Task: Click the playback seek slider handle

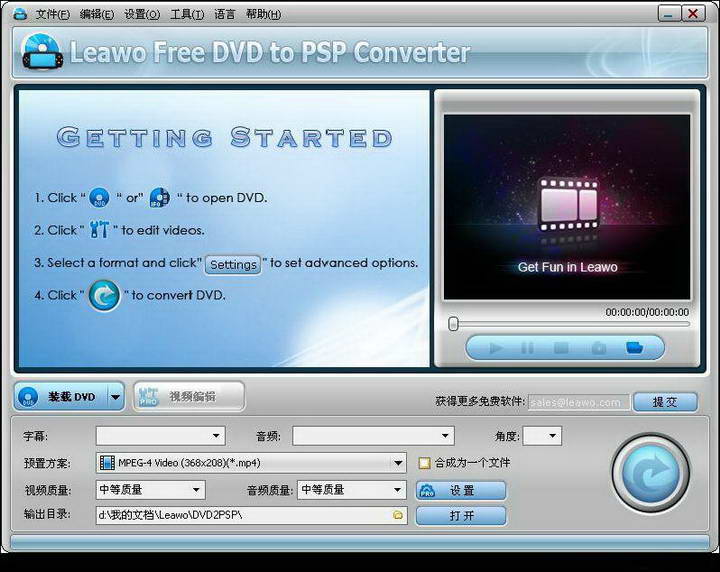Action: pyautogui.click(x=453, y=324)
